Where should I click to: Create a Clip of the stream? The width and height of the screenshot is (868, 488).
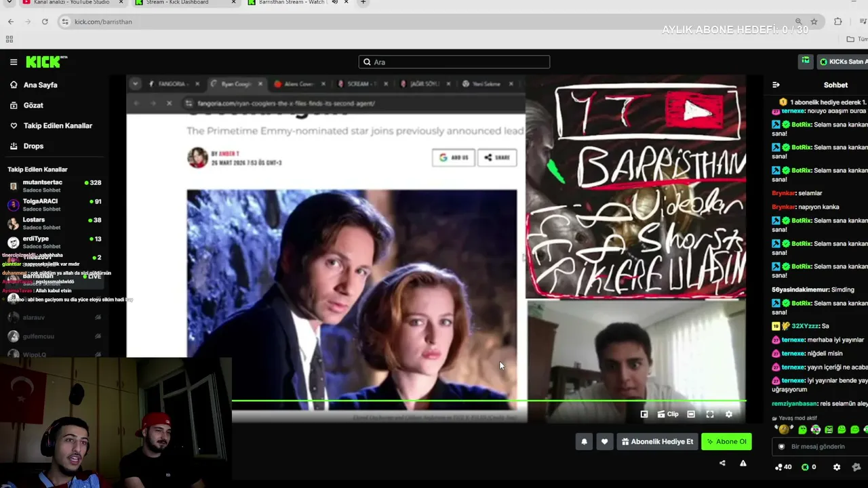(x=668, y=414)
